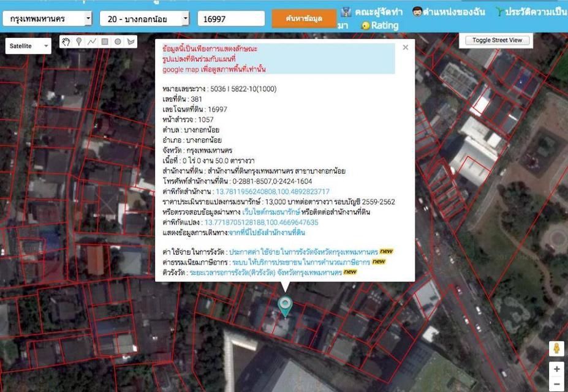
Task: Click Toggle Street View button
Action: [x=497, y=40]
